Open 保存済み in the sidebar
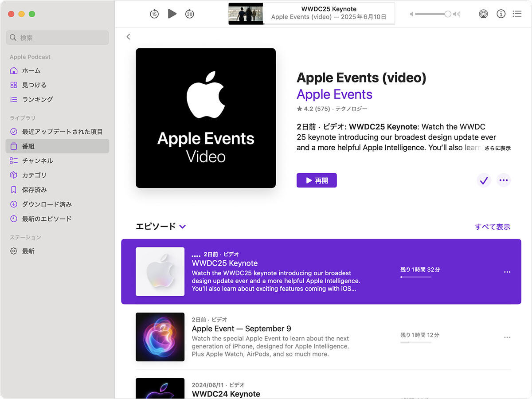 tap(57, 190)
